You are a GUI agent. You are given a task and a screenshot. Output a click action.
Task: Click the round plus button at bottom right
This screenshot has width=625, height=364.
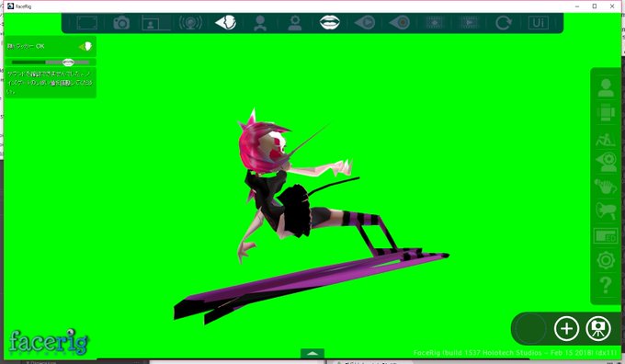566,328
